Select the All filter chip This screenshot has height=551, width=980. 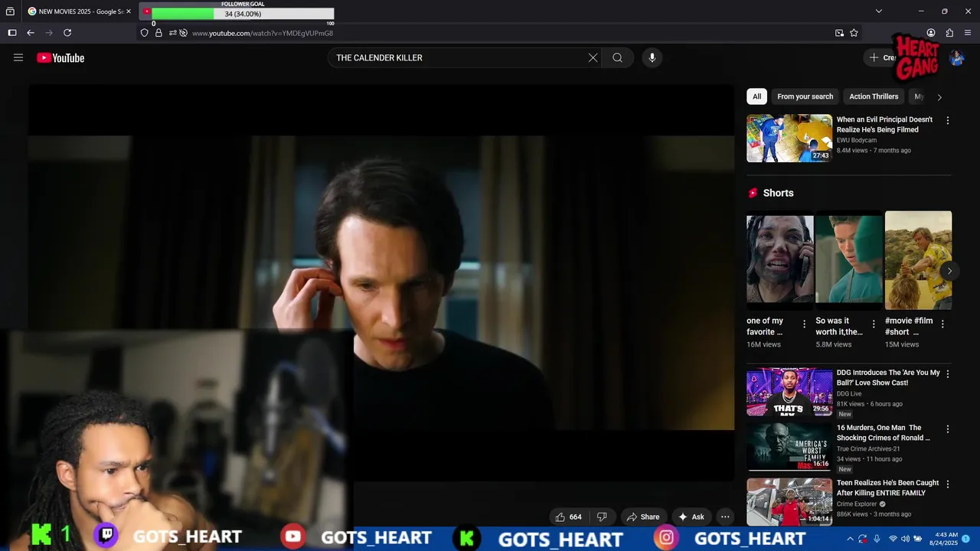[756, 96]
